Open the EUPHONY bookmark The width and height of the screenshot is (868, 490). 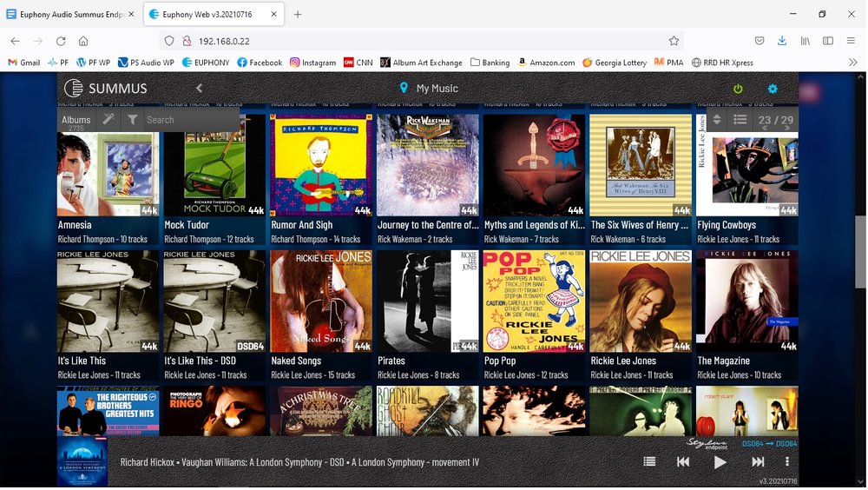coord(206,63)
